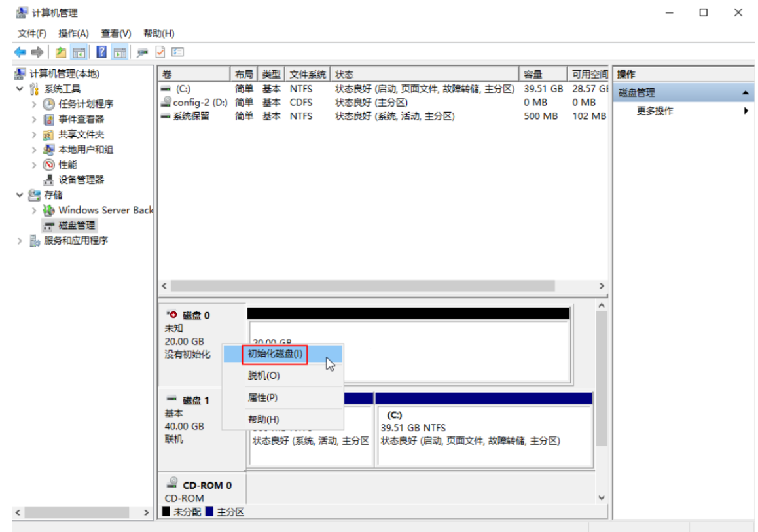Choose 帮助(H) from context menu

pyautogui.click(x=283, y=419)
